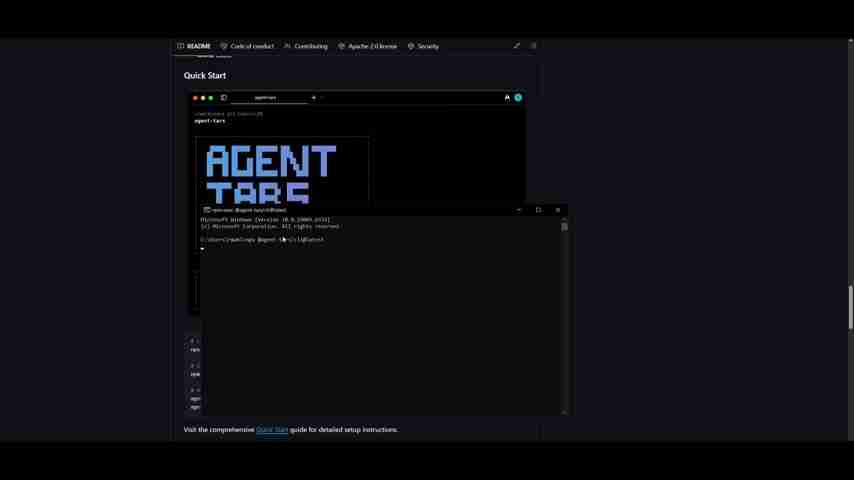
Task: Click the command prompt scrollbar down arrow
Action: point(564,412)
